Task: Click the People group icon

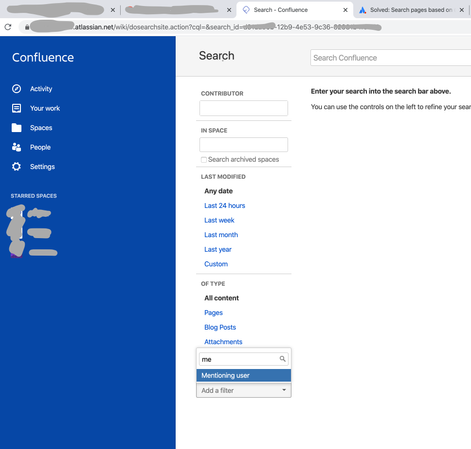Action: (16, 147)
